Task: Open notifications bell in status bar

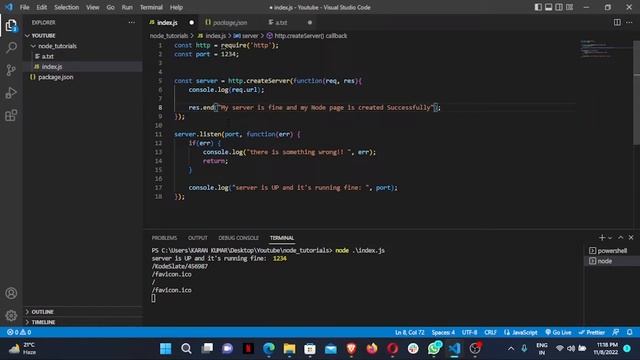Action: (629, 332)
